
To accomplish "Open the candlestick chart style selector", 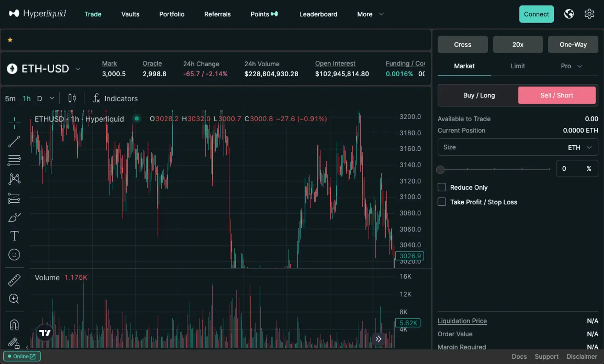I will click(x=72, y=98).
